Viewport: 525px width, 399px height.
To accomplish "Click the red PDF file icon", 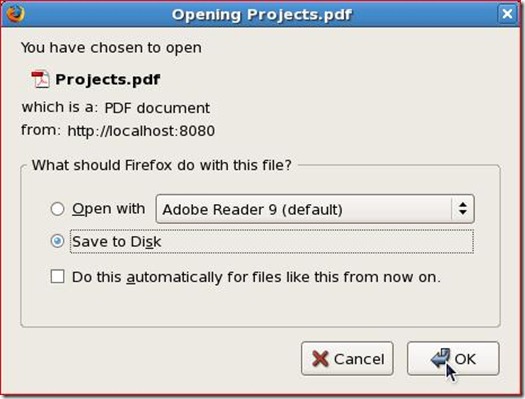I will (41, 79).
